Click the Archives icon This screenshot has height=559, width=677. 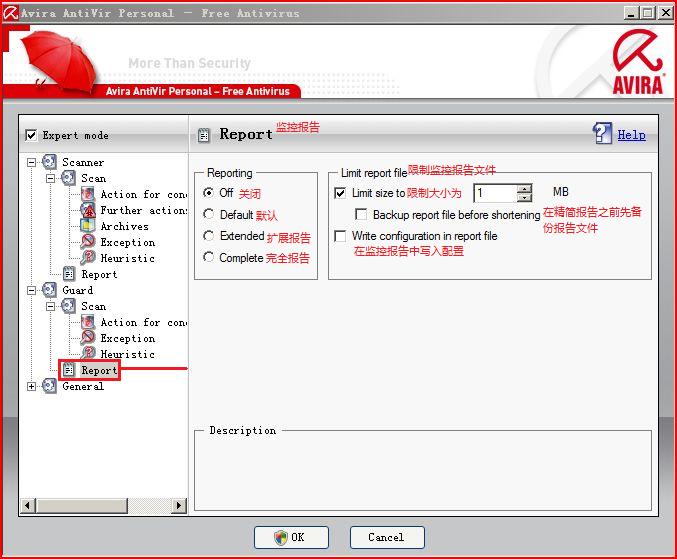(88, 226)
